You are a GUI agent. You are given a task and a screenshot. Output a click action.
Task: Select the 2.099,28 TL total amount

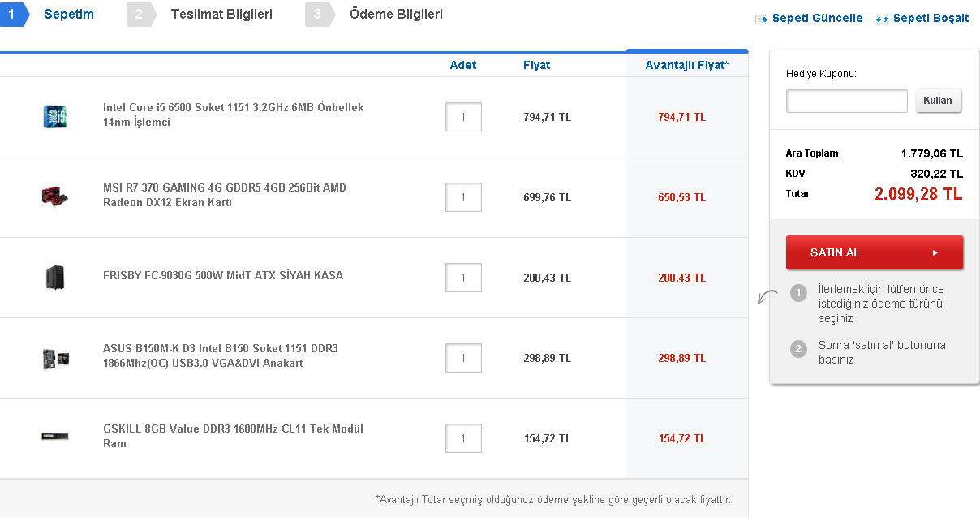918,193
